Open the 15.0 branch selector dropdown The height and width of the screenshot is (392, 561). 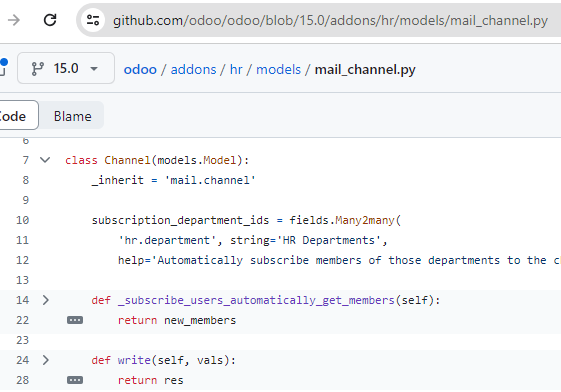tap(66, 68)
